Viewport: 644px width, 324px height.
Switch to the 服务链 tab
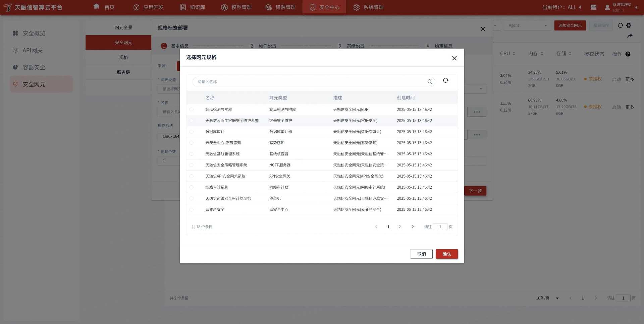tap(123, 72)
